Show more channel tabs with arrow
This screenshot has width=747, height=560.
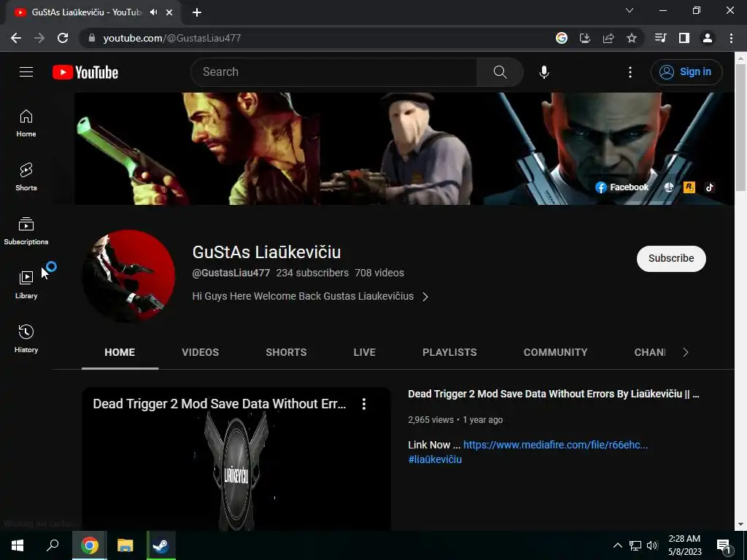point(686,352)
